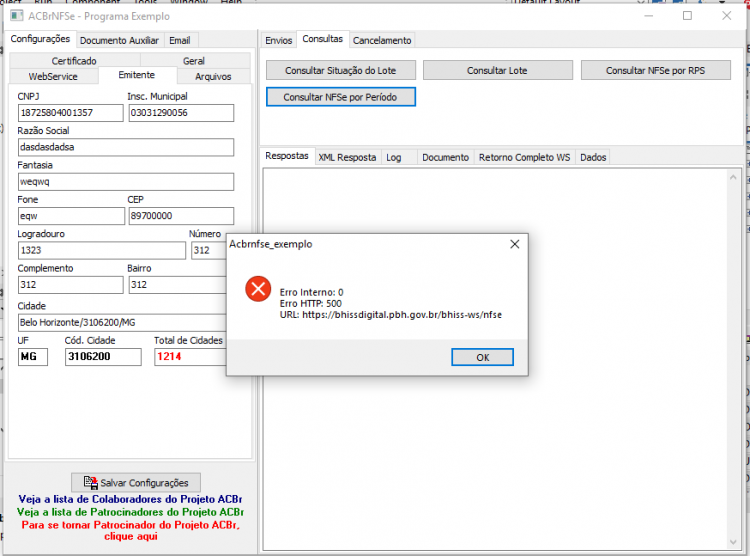Minimize the ACBrNFSe window
The height and width of the screenshot is (556, 750).
click(649, 16)
